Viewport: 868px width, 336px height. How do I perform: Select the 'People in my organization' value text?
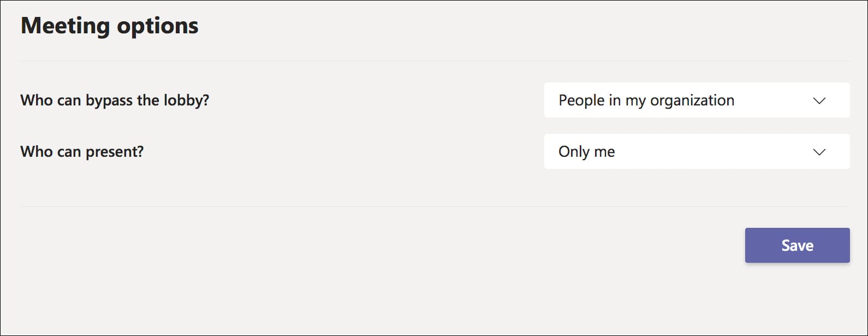[x=646, y=101]
